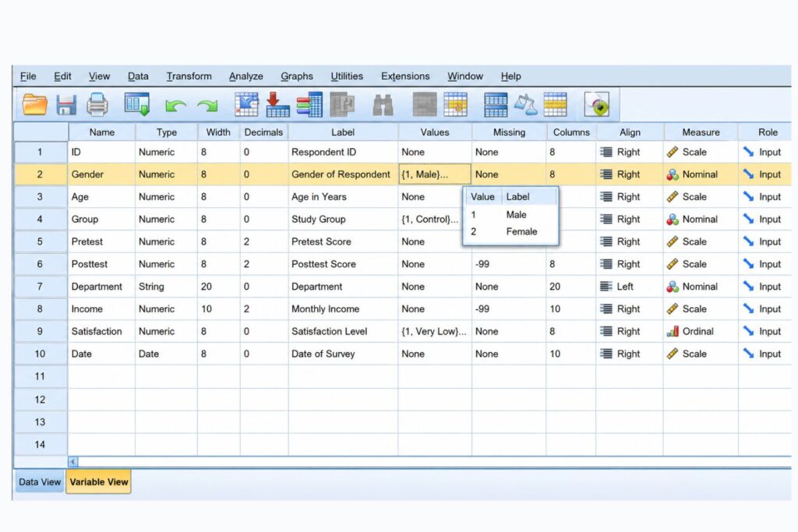Open the Help menu

pyautogui.click(x=510, y=76)
